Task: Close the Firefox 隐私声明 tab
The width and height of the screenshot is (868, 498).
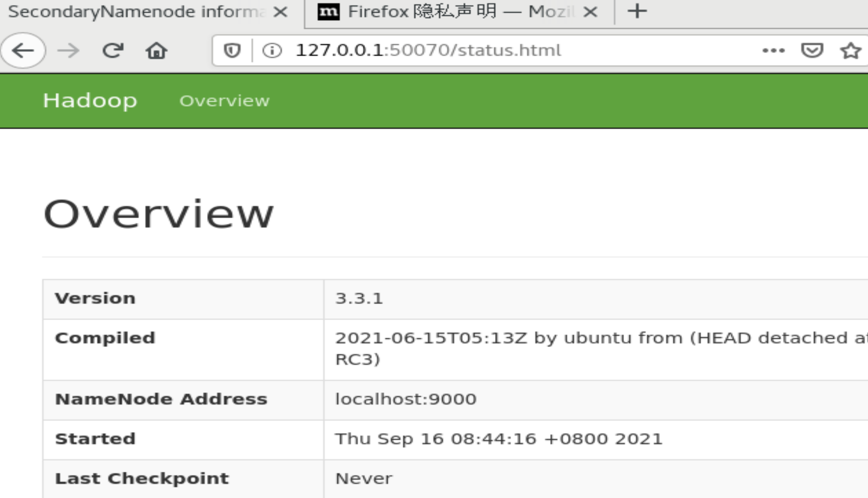Action: [591, 12]
